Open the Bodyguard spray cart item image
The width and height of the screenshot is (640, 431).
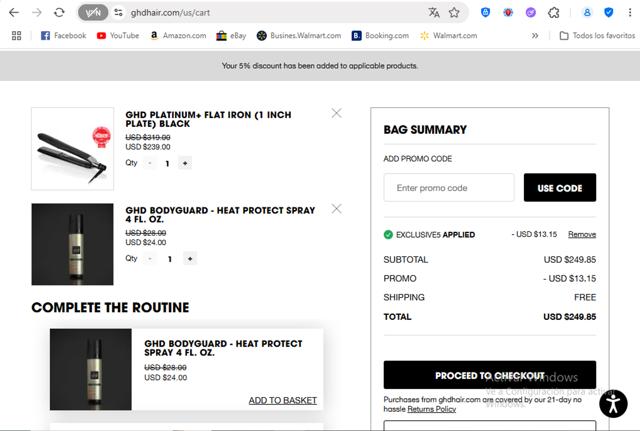(x=73, y=244)
